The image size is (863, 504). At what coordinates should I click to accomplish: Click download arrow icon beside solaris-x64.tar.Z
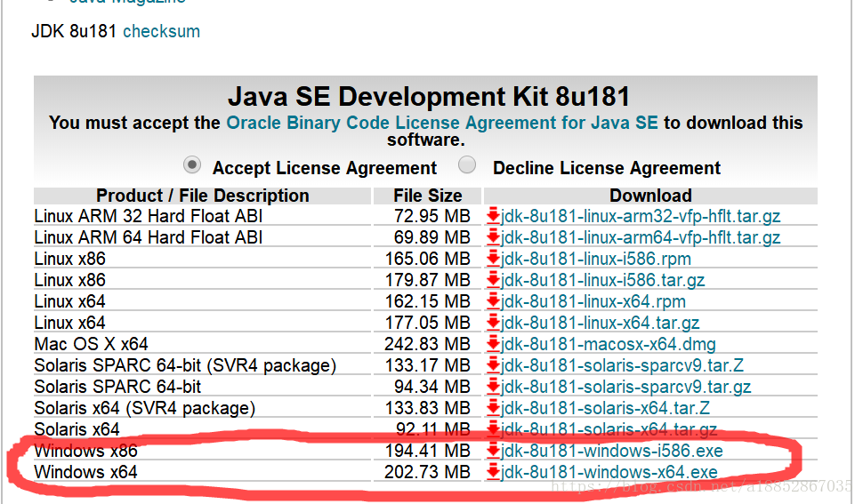pyautogui.click(x=493, y=408)
